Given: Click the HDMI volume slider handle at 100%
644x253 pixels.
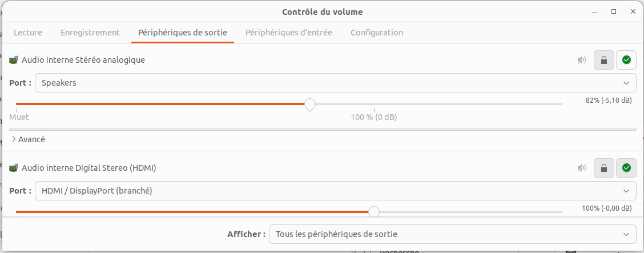Looking at the screenshot, I should tap(374, 212).
